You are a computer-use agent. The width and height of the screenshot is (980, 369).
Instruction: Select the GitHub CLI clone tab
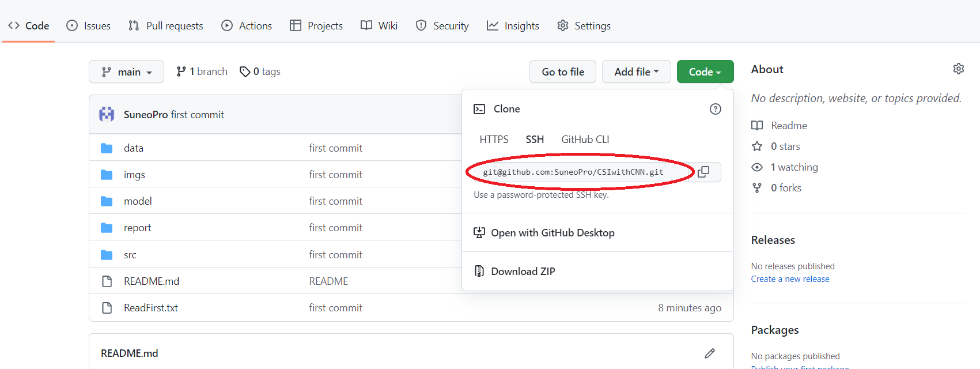click(x=585, y=140)
